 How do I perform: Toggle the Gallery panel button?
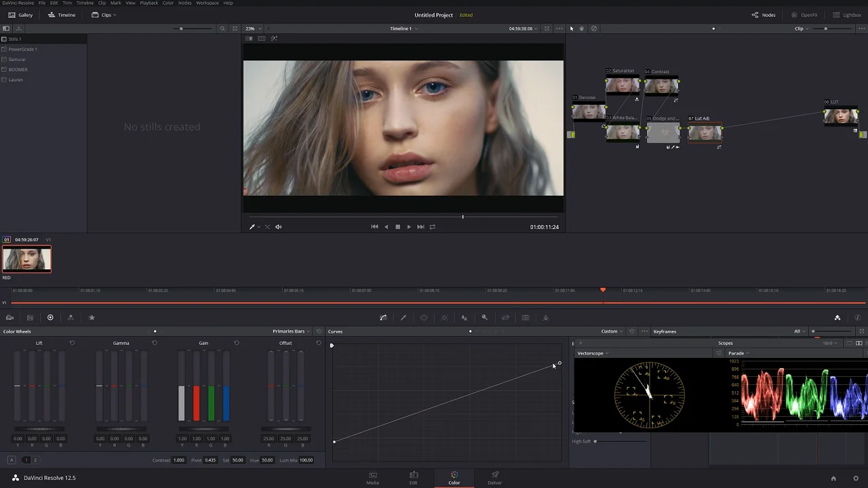tap(20, 15)
